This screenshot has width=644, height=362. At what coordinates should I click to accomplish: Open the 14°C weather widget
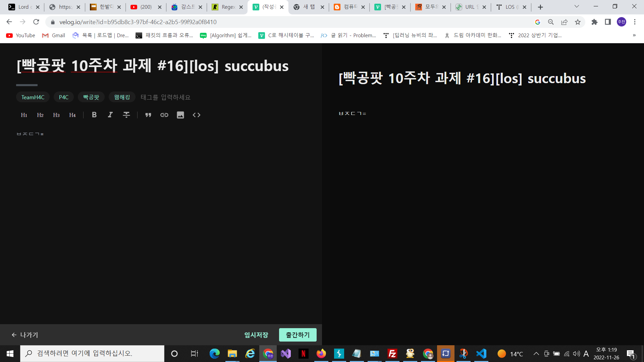coord(510,354)
